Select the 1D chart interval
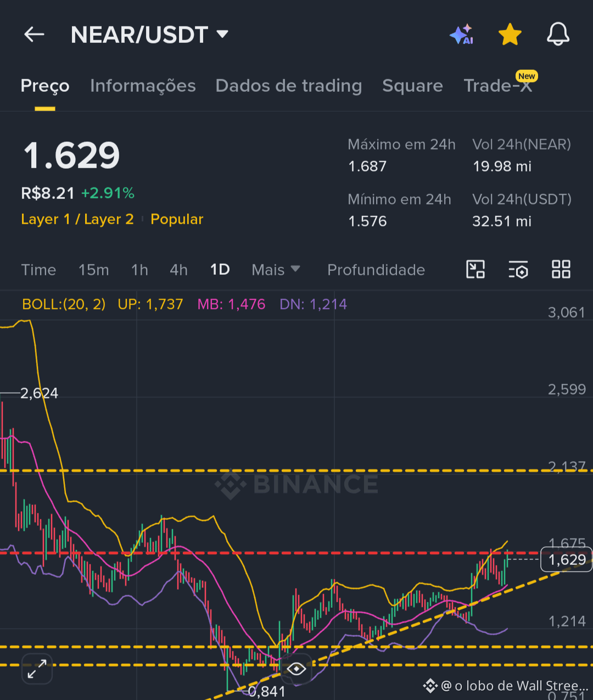This screenshot has width=593, height=700. pos(220,270)
